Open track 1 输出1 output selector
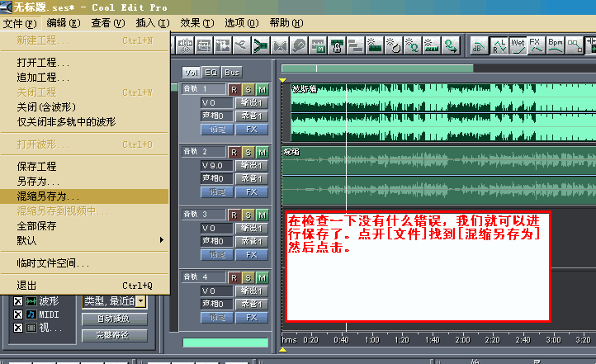The image size is (596, 364). [x=252, y=103]
